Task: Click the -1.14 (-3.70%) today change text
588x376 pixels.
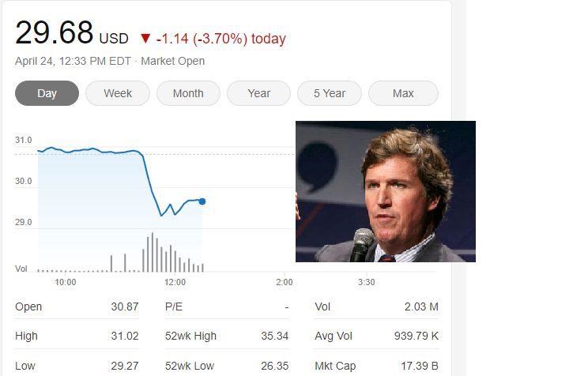Action: point(220,39)
